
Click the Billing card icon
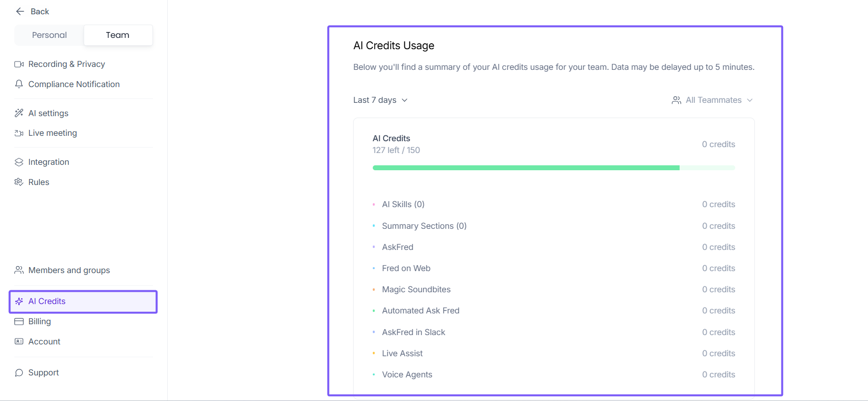click(x=19, y=322)
